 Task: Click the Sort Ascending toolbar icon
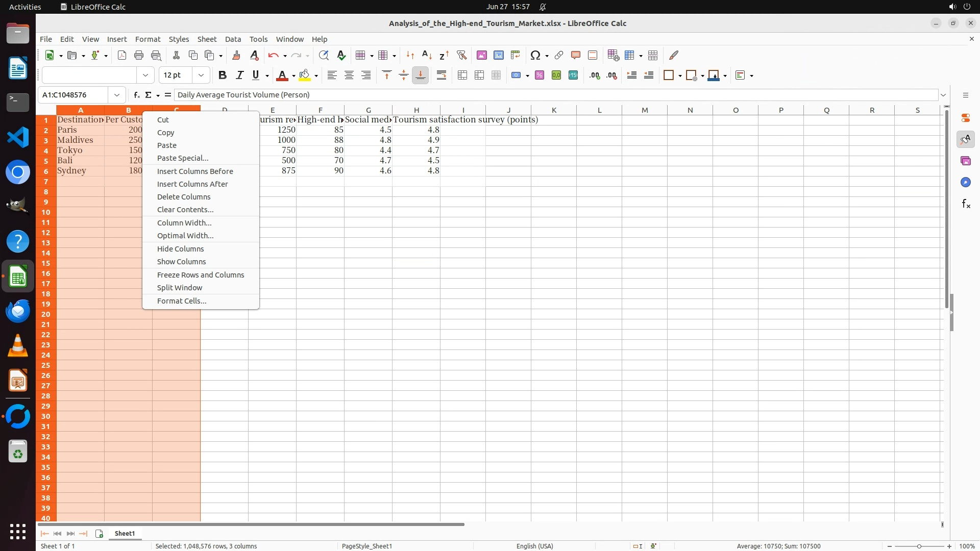coord(427,55)
